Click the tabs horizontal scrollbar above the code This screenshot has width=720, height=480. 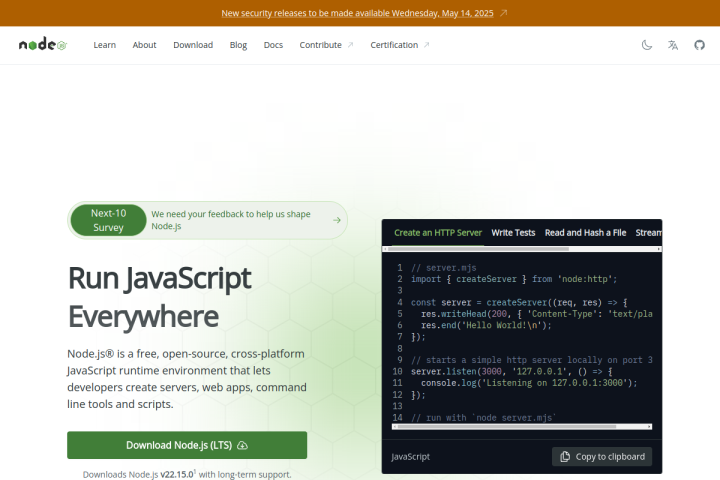click(x=522, y=249)
